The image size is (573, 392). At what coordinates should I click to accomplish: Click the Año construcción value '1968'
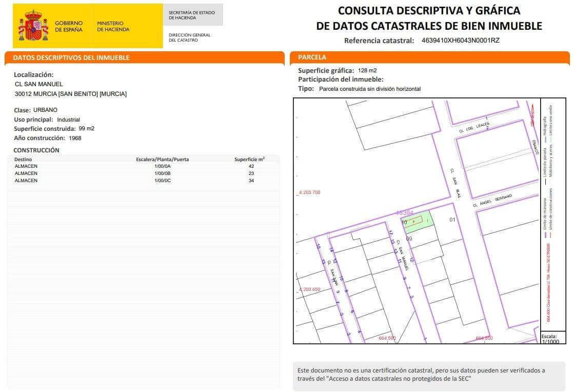[75, 138]
